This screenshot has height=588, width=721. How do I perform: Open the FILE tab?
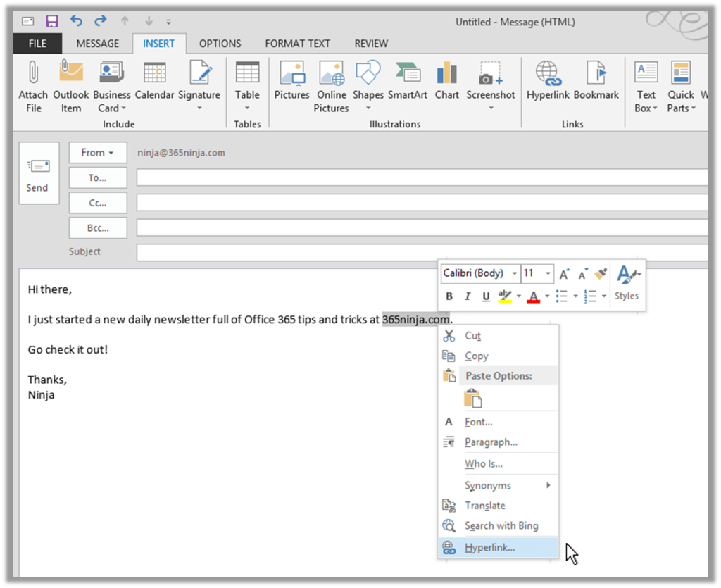pyautogui.click(x=37, y=44)
